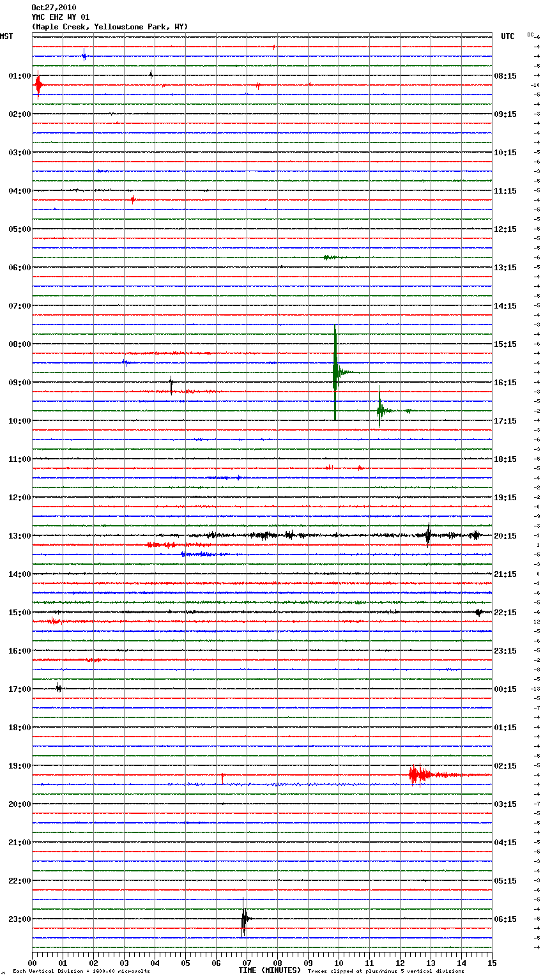Click the 16:15 UTC time label
The height and width of the screenshot is (980, 543).
click(x=505, y=383)
